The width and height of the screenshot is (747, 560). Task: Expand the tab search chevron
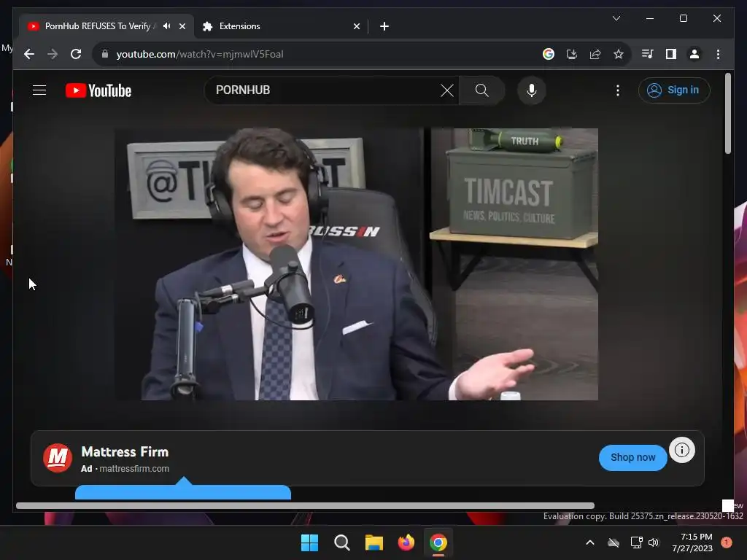616,18
